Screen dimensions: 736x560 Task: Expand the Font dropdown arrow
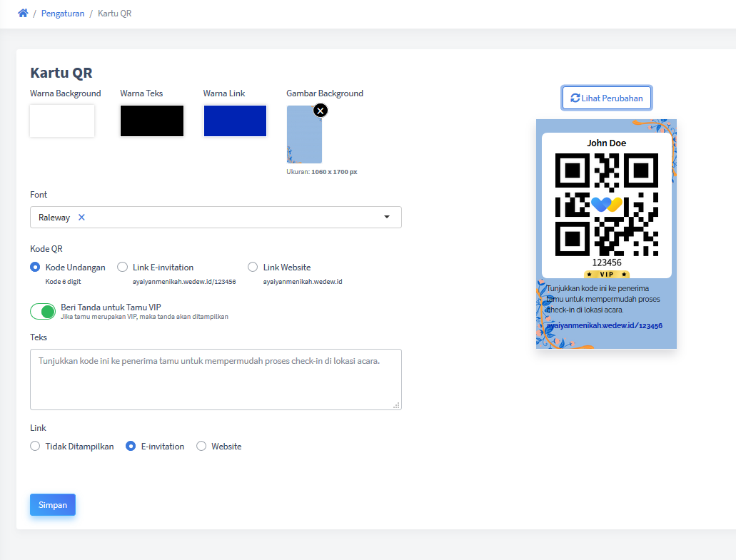pos(387,217)
